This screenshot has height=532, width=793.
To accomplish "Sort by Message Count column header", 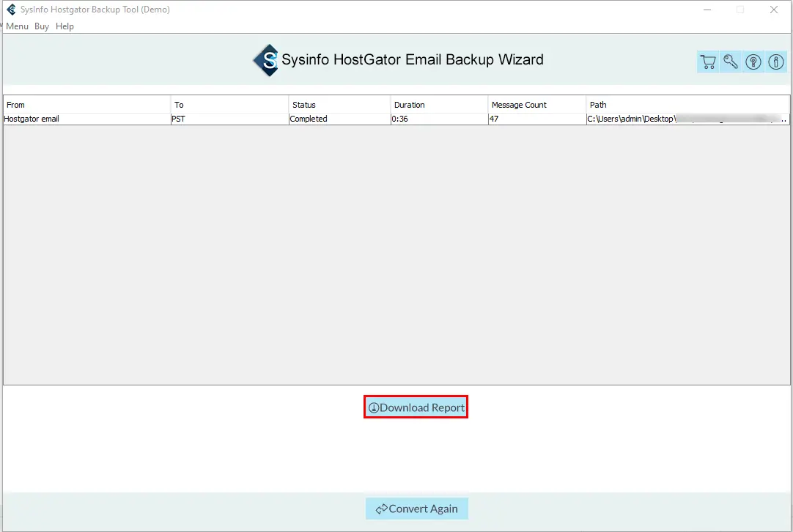I will 536,105.
